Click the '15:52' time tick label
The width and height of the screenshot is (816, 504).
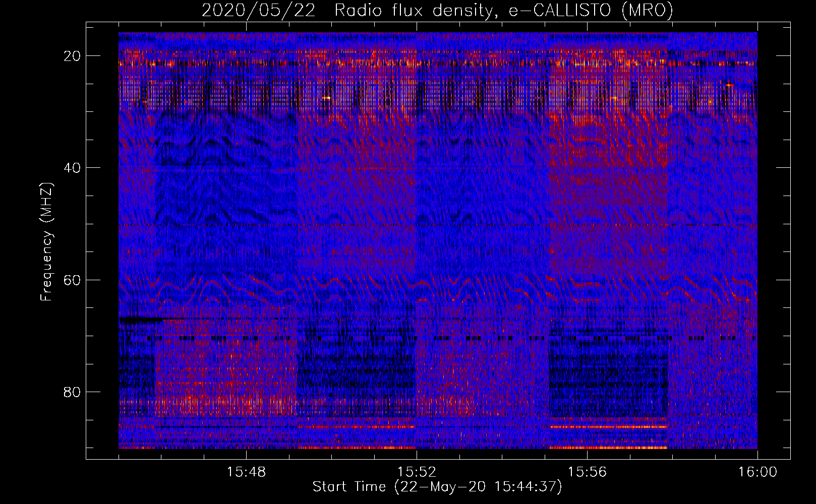click(417, 472)
